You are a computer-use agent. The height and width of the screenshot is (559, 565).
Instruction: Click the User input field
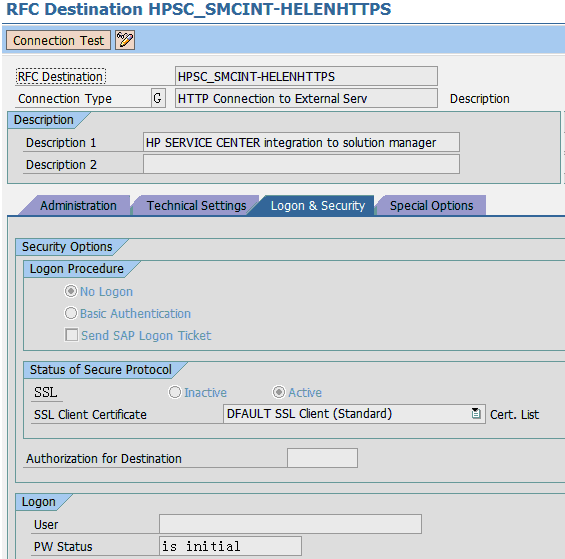click(290, 524)
